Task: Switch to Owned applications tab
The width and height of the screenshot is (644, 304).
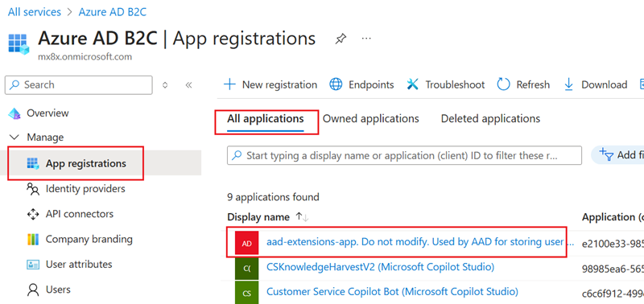Action: click(x=371, y=119)
